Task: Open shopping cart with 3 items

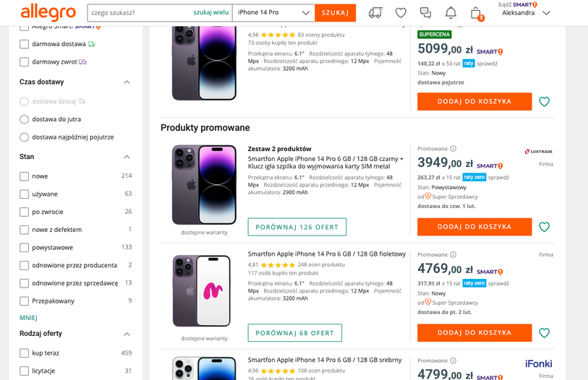Action: click(x=476, y=13)
